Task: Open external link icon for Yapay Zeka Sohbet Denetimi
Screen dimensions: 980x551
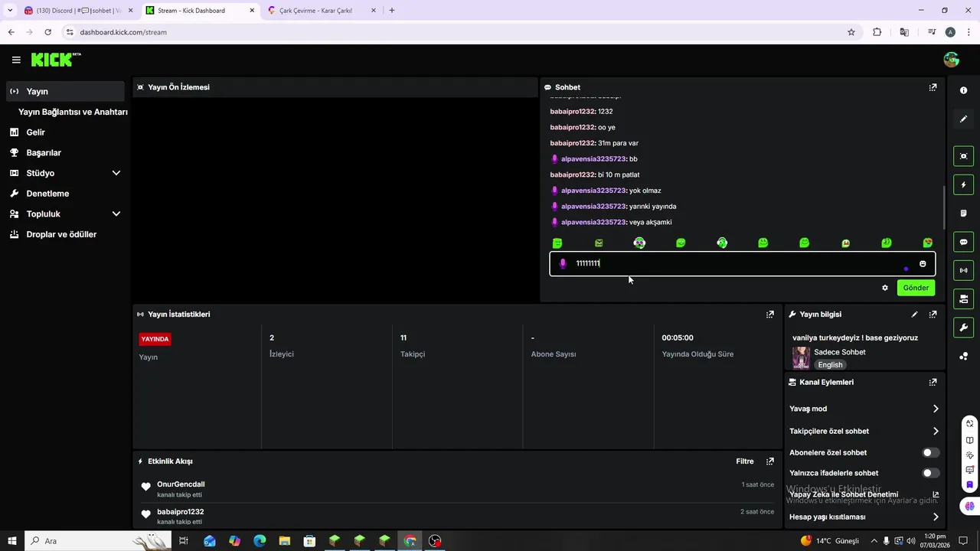Action: [935, 495]
